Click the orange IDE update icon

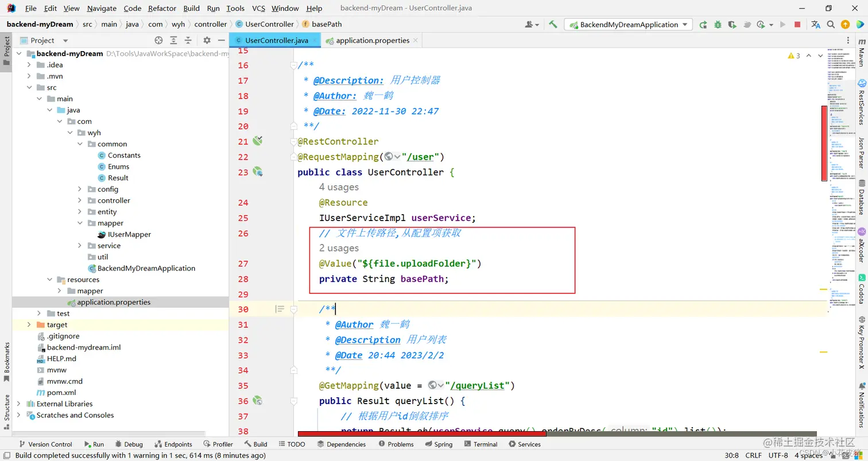[845, 24]
